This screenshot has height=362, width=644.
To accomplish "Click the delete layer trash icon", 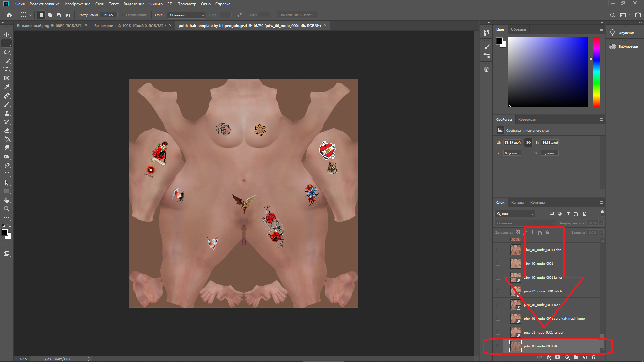I will (x=594, y=357).
